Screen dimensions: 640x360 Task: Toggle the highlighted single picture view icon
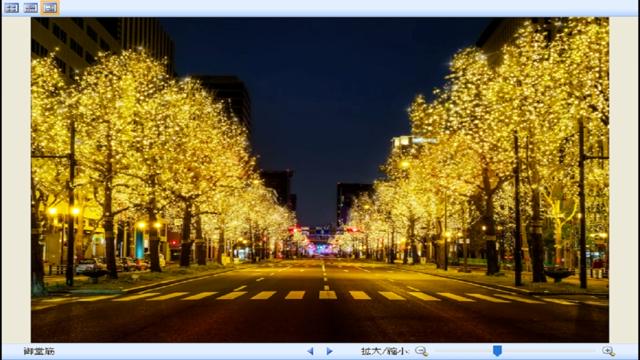[x=50, y=8]
